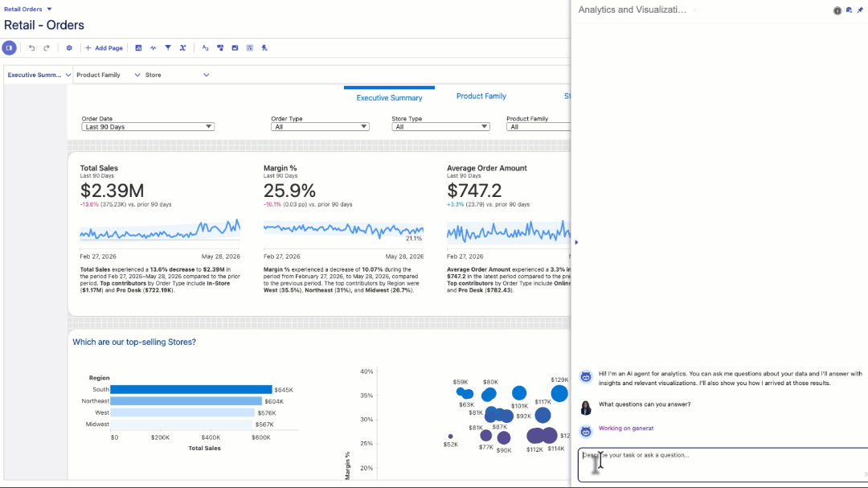The height and width of the screenshot is (488, 868).
Task: Select the West region bar
Action: click(x=182, y=412)
